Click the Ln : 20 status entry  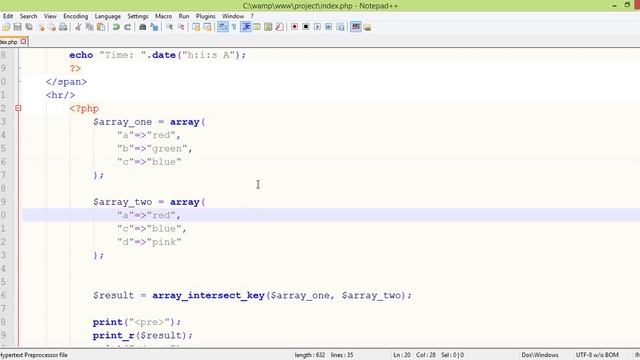tap(402, 355)
